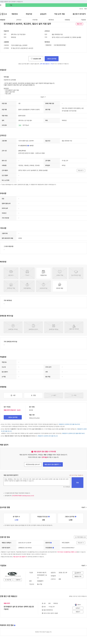Image resolution: width=87 pixels, height=644 pixels.
Task: Click the question text box for recruiter
Action: 37,482
